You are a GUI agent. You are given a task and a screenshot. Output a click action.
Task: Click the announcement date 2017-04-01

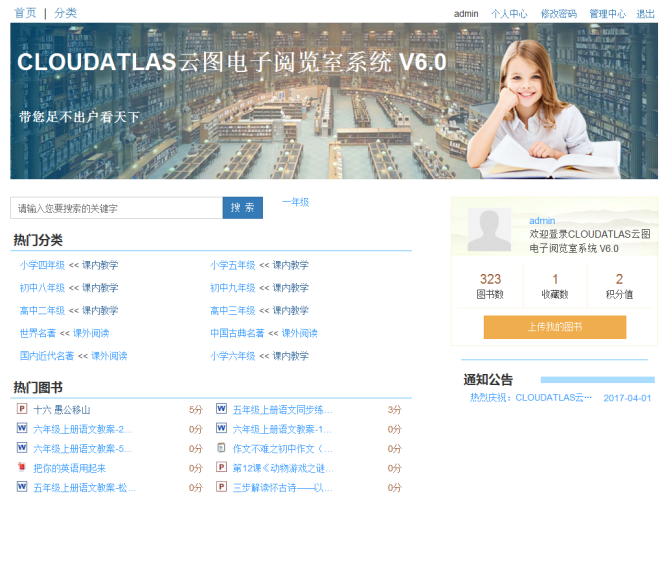coord(627,398)
